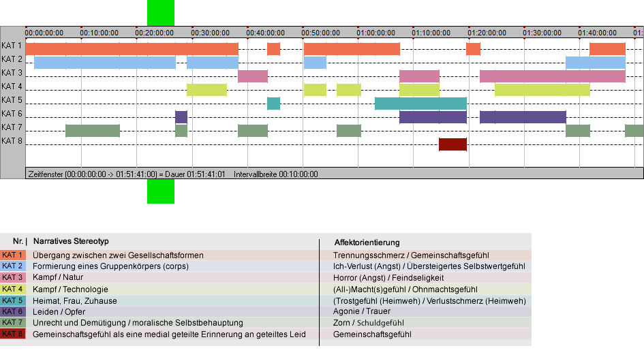Click 'Übergang zwischen zwei Gesellschaftsformen' legend entry
Screen dimensions: 644x361
coord(119,255)
